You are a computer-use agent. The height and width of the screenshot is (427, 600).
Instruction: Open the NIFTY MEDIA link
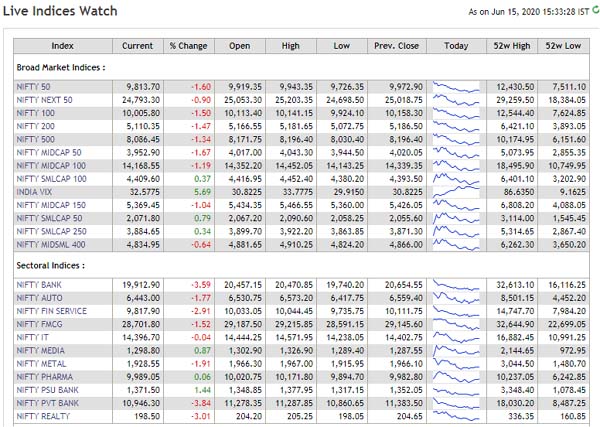(41, 350)
